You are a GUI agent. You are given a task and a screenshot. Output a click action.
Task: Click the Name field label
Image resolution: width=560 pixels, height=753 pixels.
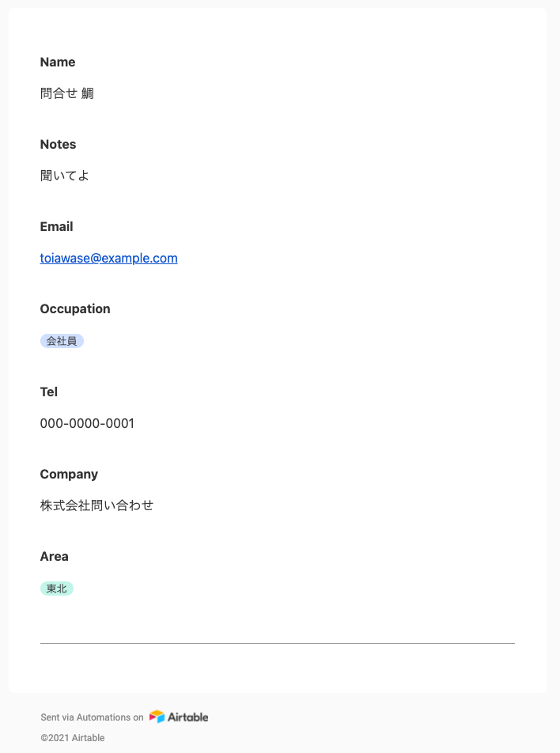pyautogui.click(x=58, y=62)
